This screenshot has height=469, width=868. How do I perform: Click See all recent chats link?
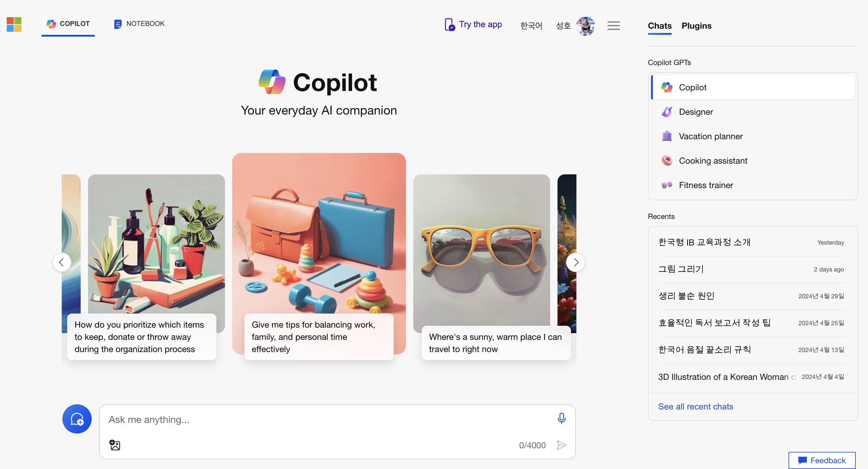point(696,406)
